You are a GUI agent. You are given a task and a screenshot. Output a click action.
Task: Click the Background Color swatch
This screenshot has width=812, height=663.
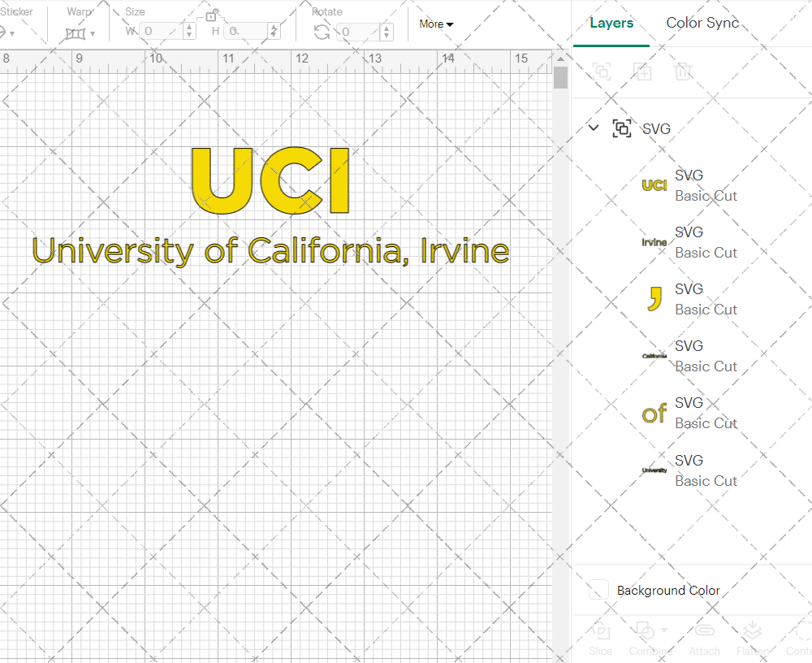point(598,591)
